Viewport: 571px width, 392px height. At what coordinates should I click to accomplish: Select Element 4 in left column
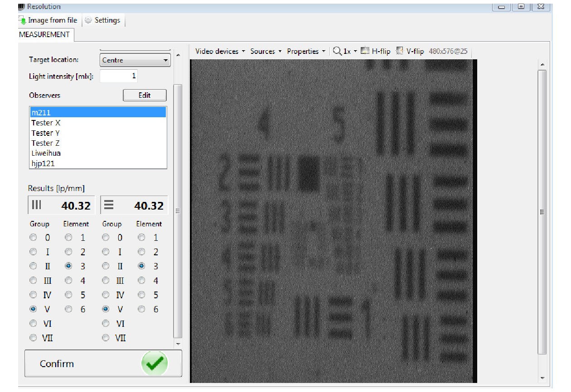coord(68,281)
